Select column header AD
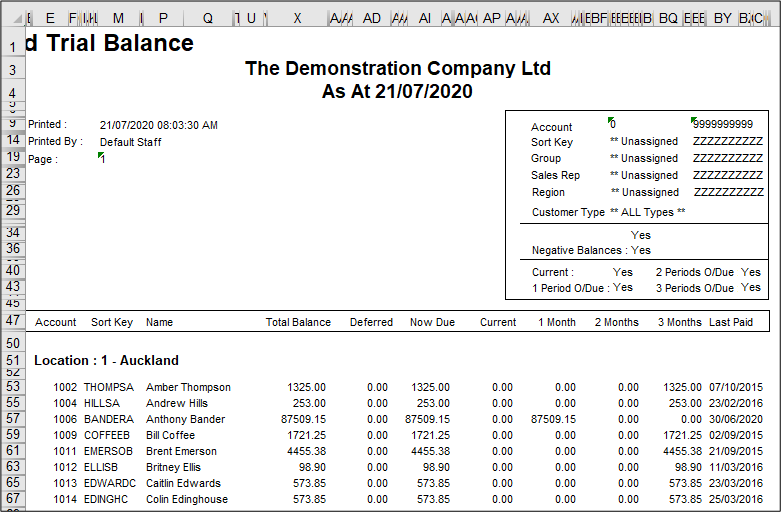781x512 pixels. (372, 18)
